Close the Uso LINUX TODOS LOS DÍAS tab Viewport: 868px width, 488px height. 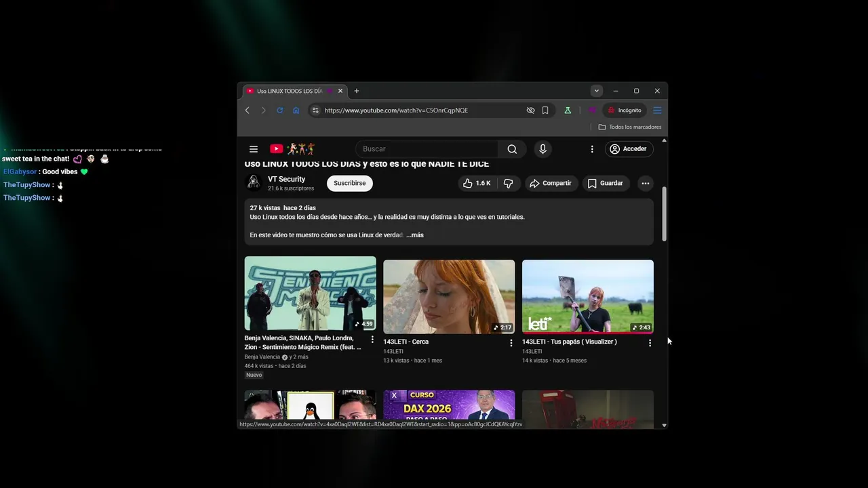pyautogui.click(x=340, y=91)
